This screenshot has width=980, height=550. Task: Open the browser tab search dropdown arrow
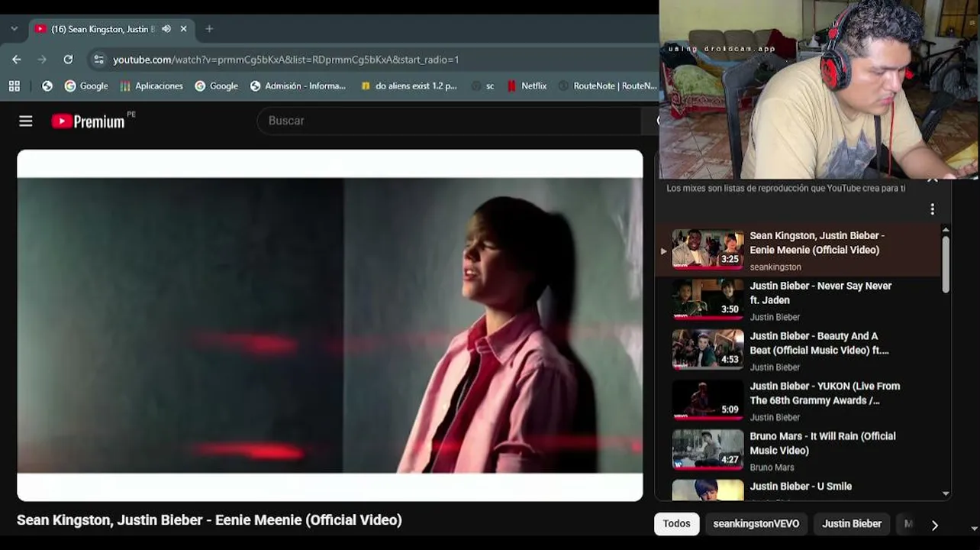(14, 29)
